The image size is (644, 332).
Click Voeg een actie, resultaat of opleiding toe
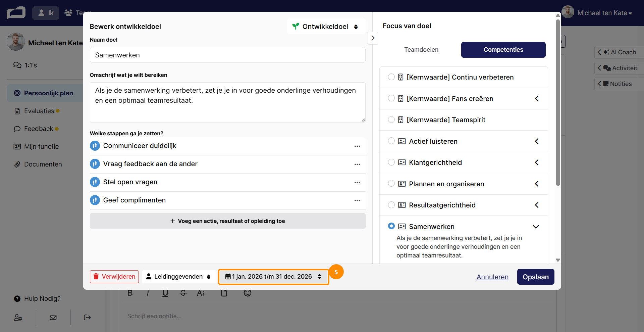(x=228, y=221)
